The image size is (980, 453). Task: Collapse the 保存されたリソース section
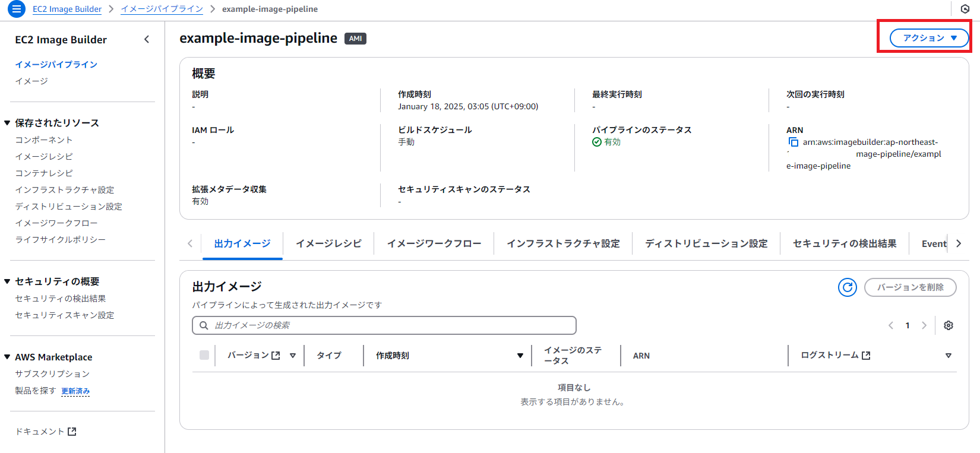(x=7, y=123)
